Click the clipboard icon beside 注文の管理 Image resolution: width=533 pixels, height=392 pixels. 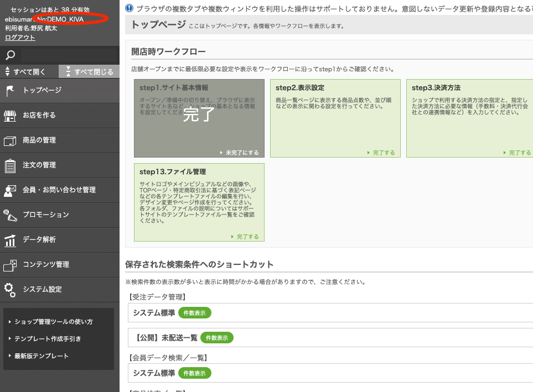pyautogui.click(x=10, y=166)
